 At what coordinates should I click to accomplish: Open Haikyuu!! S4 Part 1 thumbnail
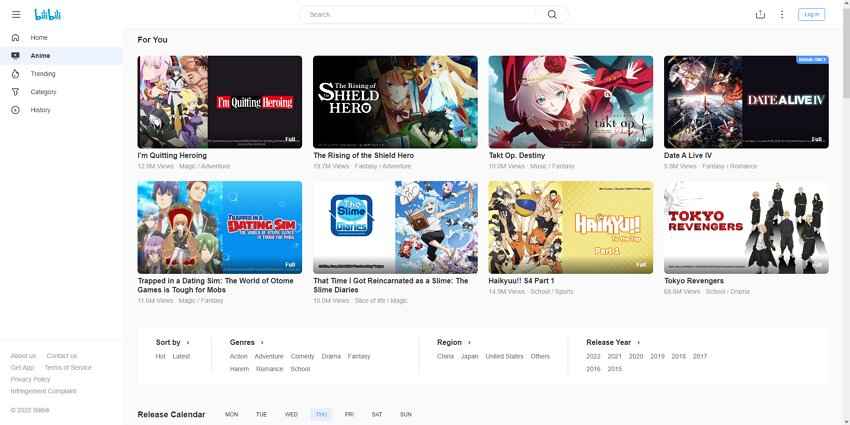point(571,227)
